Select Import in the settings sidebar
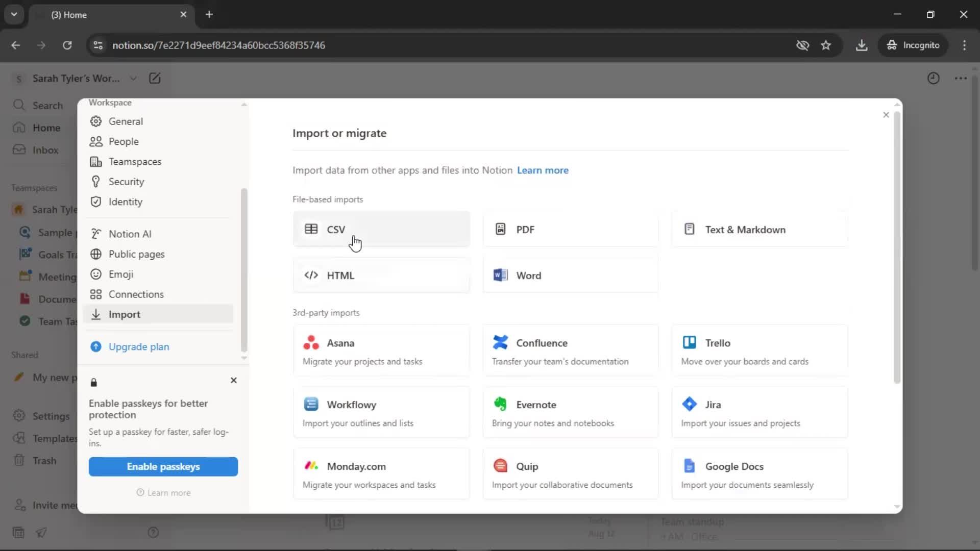980x551 pixels. (158, 314)
